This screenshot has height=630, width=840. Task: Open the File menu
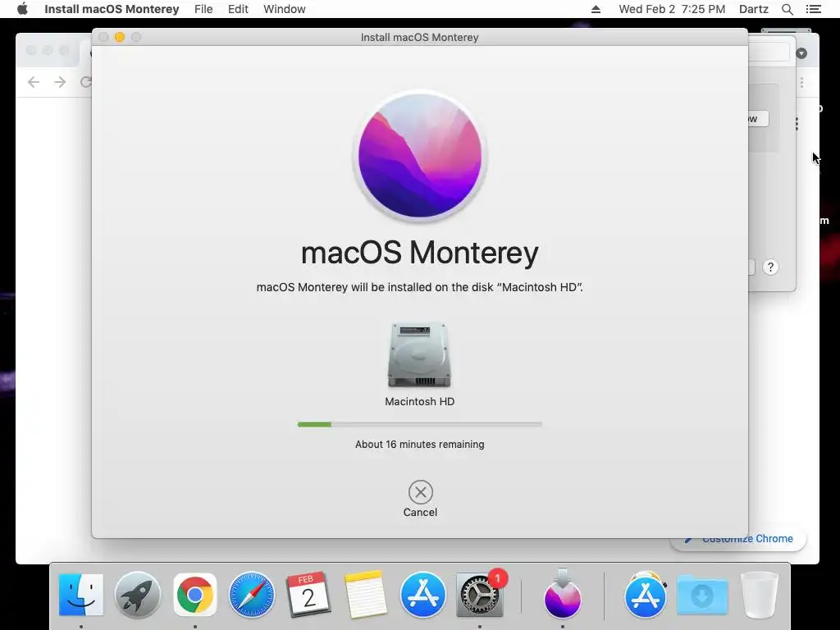point(203,9)
